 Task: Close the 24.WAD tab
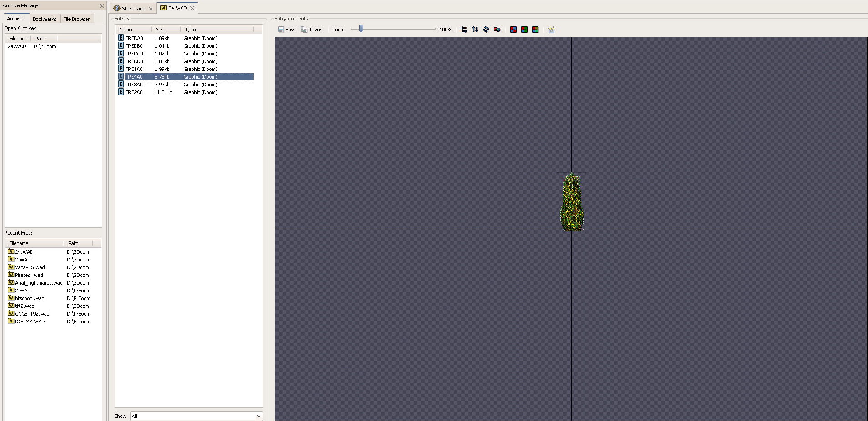pos(193,8)
